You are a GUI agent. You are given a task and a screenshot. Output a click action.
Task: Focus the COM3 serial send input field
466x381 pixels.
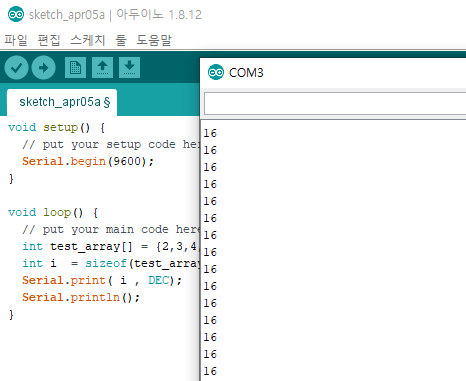[x=335, y=103]
